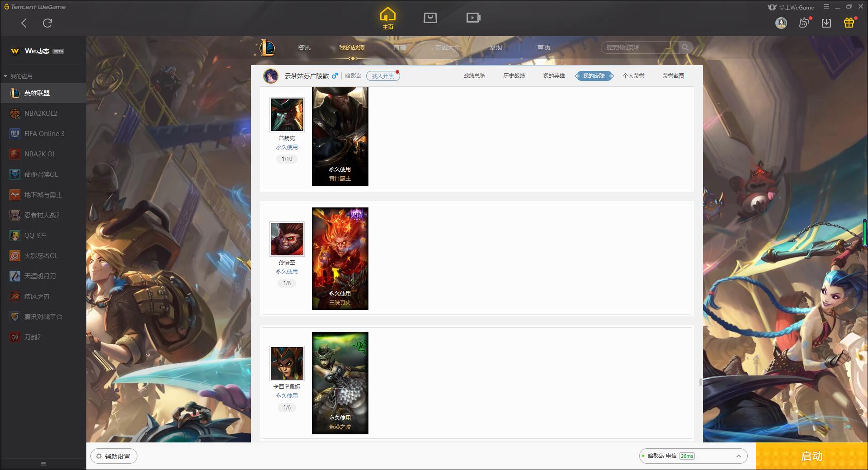This screenshot has width=868, height=470.
Task: Reload the page with refresh icon
Action: coord(47,23)
